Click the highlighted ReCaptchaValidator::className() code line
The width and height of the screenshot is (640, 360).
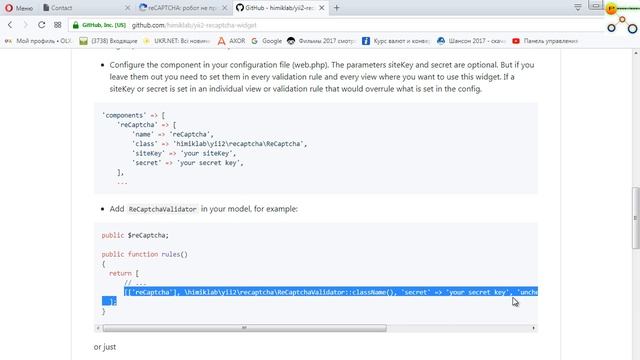[x=331, y=292]
